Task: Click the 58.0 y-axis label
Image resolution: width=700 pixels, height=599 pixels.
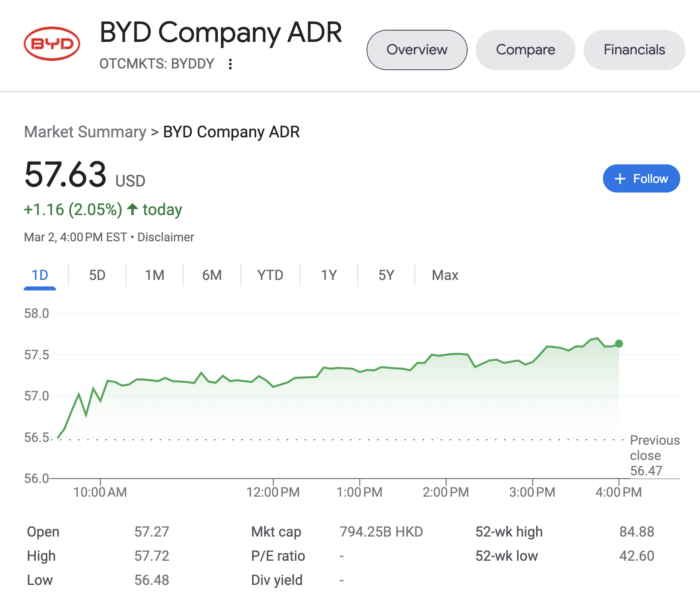Action: coord(36,313)
